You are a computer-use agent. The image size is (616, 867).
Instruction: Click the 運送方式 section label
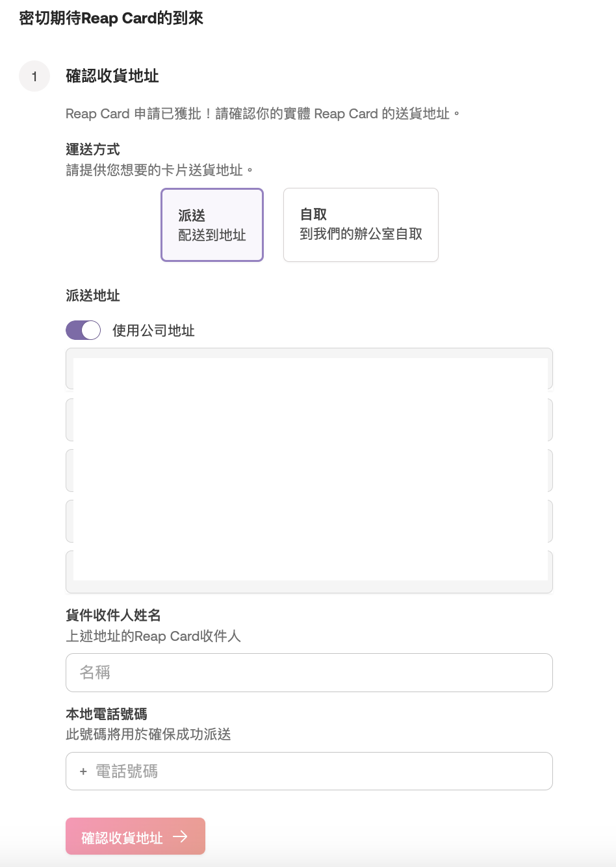tap(93, 149)
